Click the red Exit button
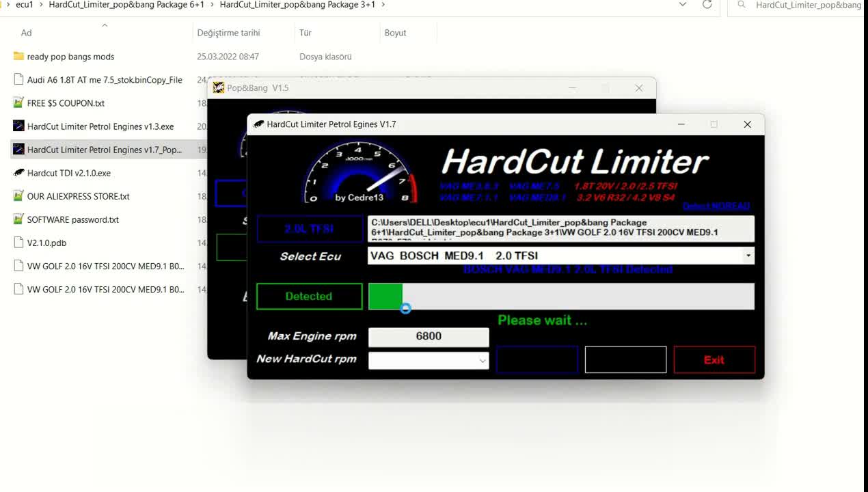This screenshot has width=868, height=492. pyautogui.click(x=714, y=359)
